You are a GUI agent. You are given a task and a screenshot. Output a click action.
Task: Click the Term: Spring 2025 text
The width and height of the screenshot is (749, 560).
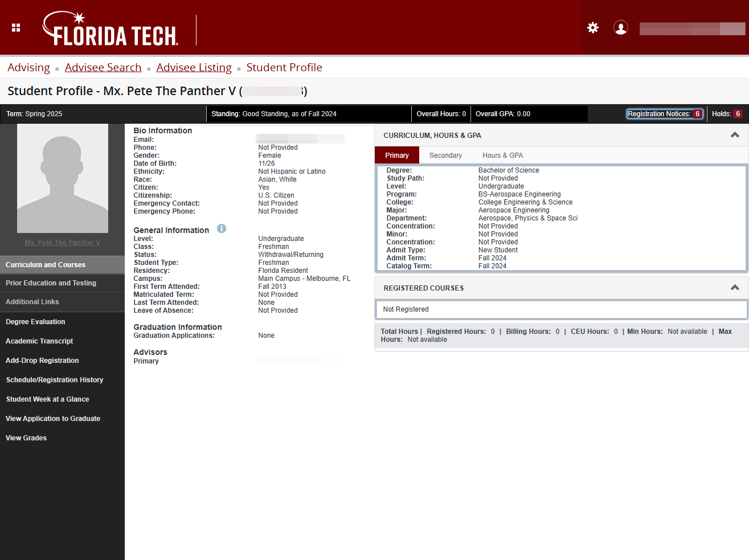coord(34,114)
